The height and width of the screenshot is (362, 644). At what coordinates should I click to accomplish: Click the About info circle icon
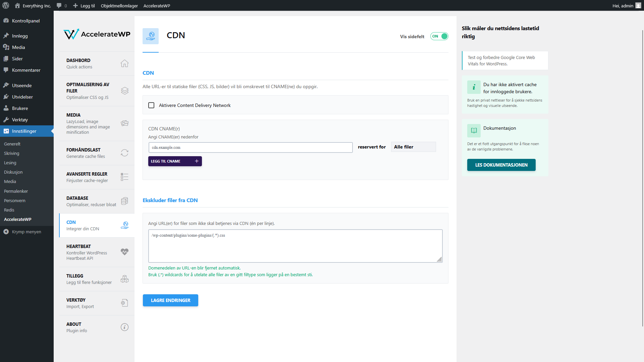(124, 327)
